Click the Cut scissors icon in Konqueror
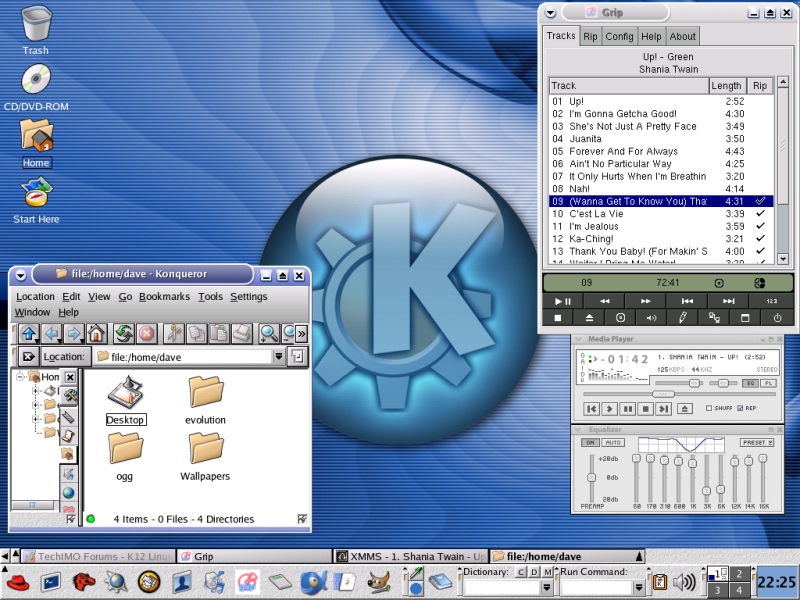 pos(174,334)
